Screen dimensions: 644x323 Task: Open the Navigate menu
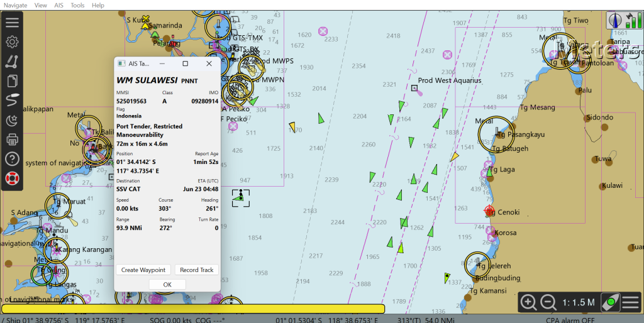[x=15, y=5]
